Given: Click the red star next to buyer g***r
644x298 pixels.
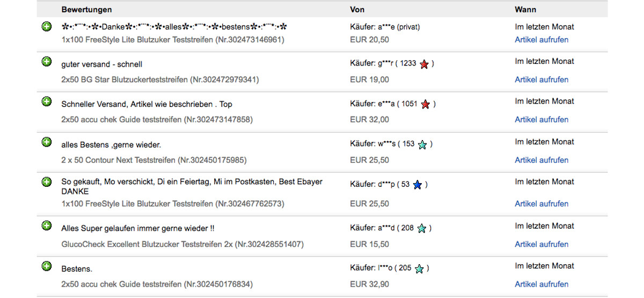Looking at the screenshot, I should coord(425,64).
